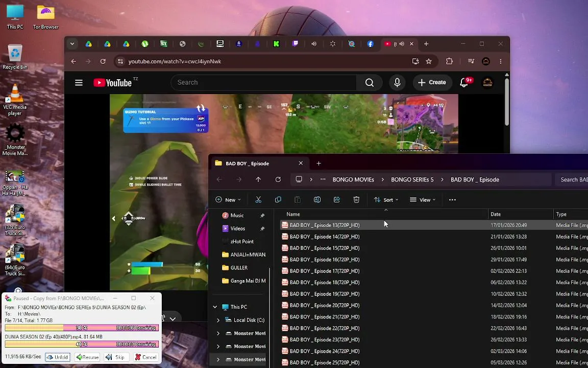588x368 pixels.
Task: Switch to the Facebook tab in Chrome
Action: (x=370, y=44)
